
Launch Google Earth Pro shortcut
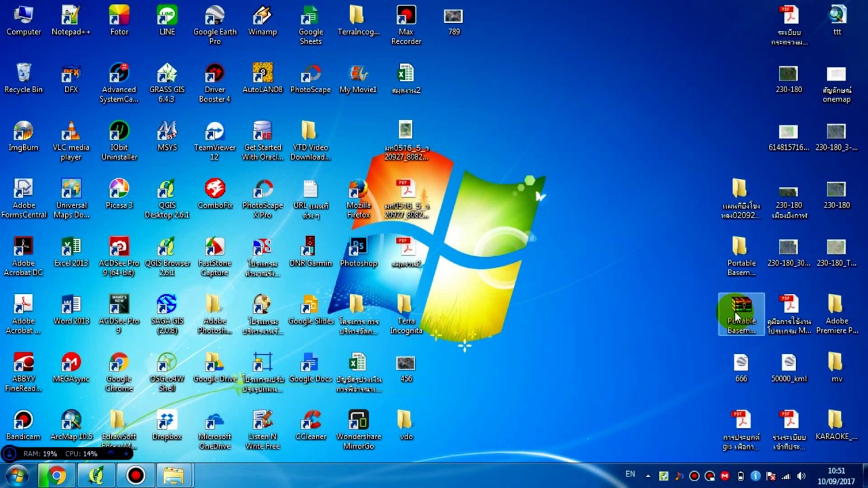(x=215, y=24)
